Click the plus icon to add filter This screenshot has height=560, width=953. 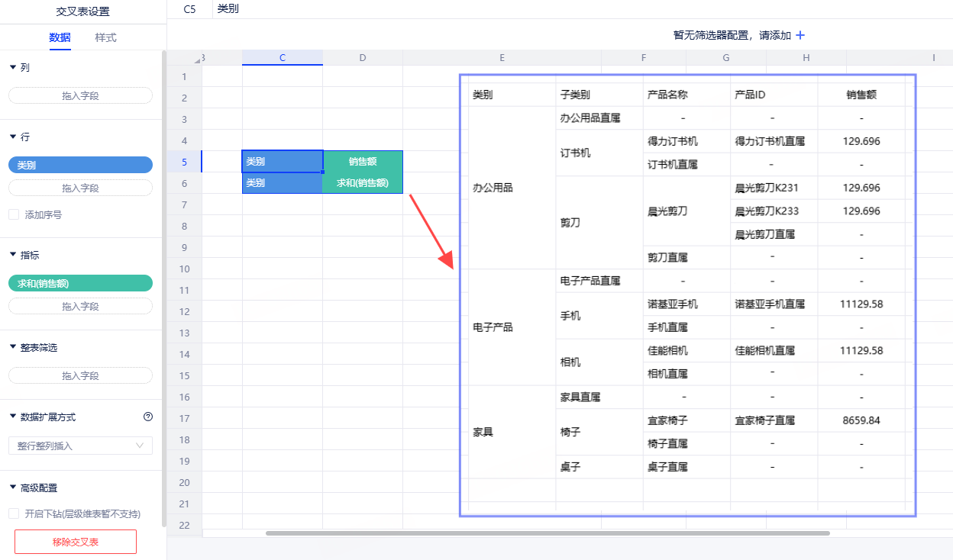pos(800,35)
